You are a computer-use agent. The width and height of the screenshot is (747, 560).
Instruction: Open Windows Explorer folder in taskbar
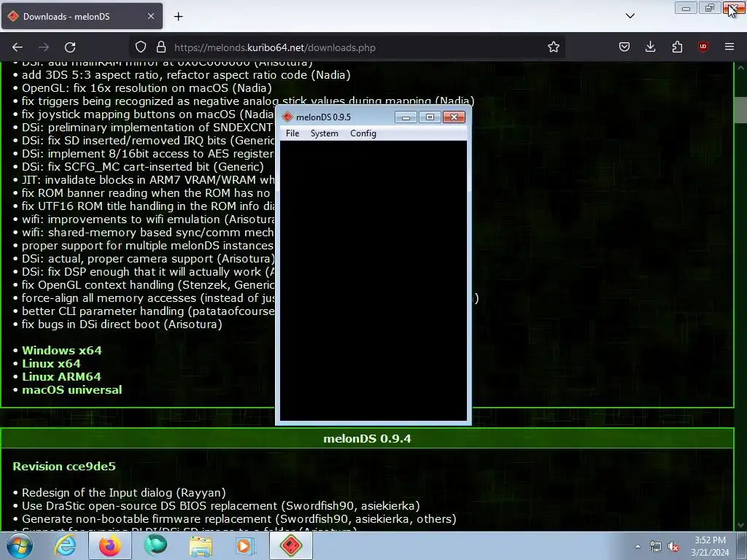[201, 545]
